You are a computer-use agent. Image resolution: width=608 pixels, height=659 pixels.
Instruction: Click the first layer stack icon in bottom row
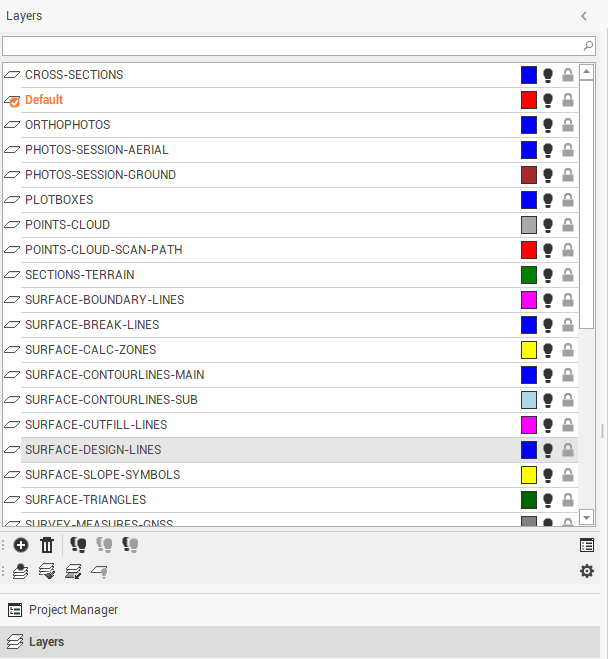coord(21,571)
